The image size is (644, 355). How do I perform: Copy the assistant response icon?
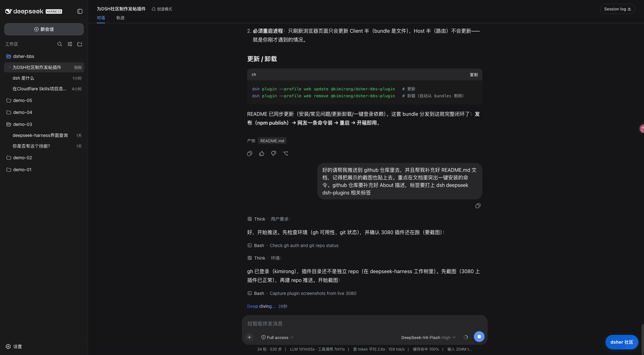(x=250, y=154)
